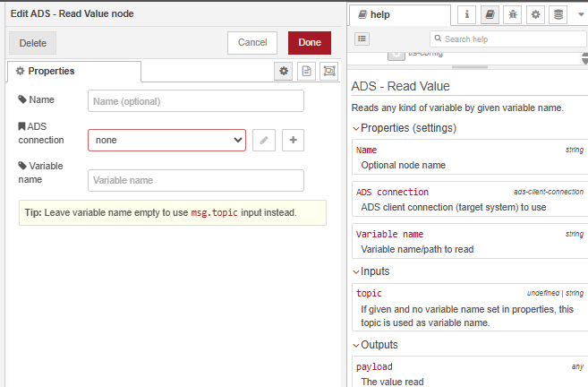Add new ADS connection plus button
The image size is (588, 387).
click(293, 141)
